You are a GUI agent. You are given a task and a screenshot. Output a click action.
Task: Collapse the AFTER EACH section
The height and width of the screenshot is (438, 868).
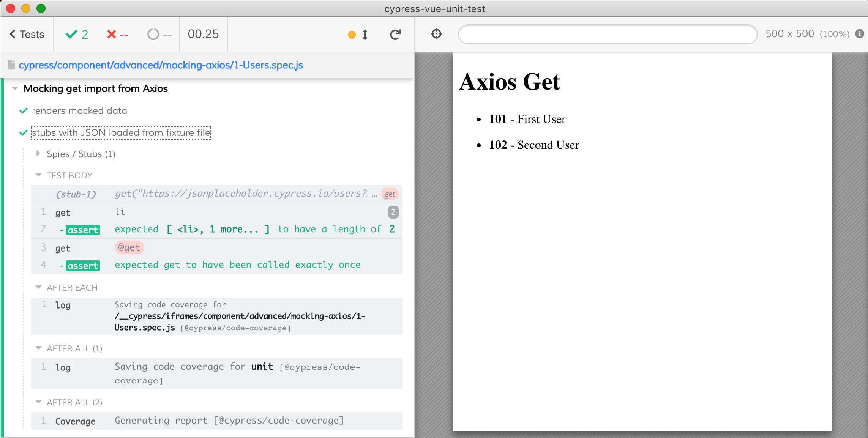[38, 287]
